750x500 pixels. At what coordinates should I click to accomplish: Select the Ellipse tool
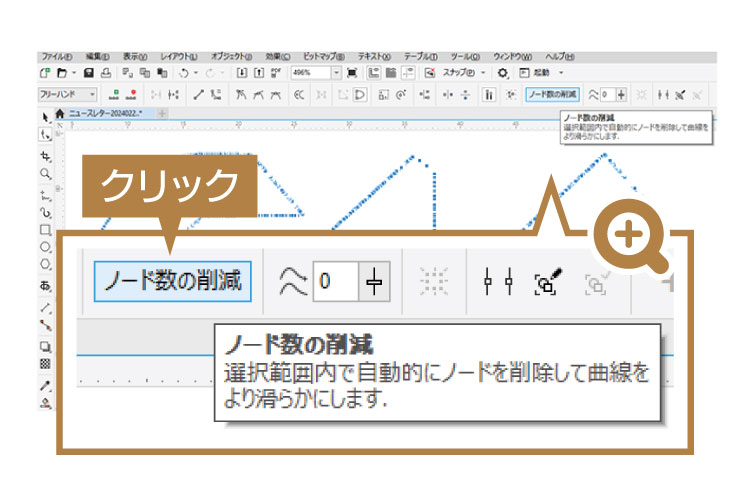(45, 247)
